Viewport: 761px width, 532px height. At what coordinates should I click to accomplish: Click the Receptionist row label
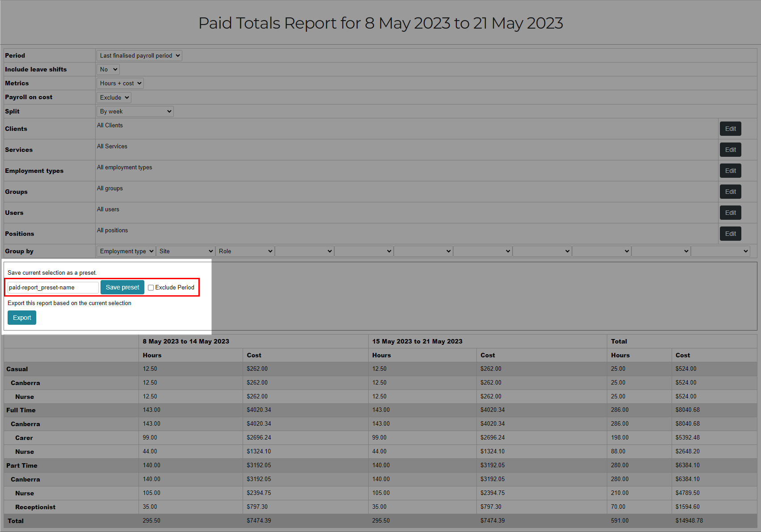(35, 507)
